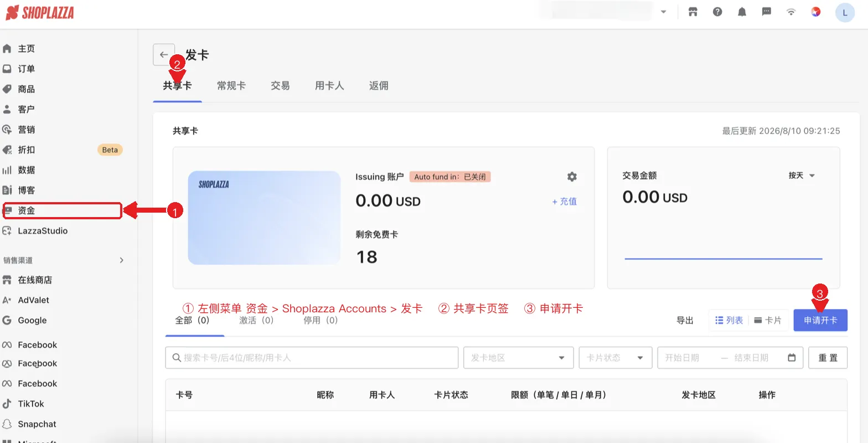This screenshot has width=868, height=443.
Task: Click the Beta badge beside 折扣
Action: click(x=110, y=150)
